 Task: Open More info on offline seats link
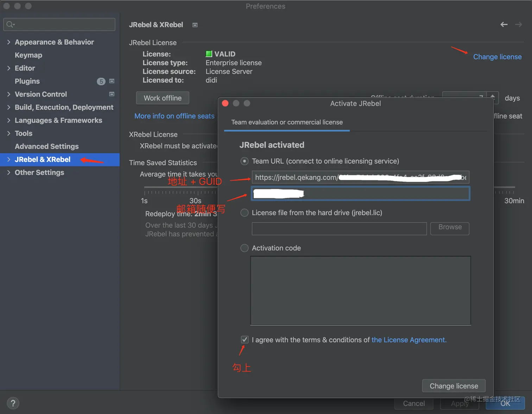[174, 116]
